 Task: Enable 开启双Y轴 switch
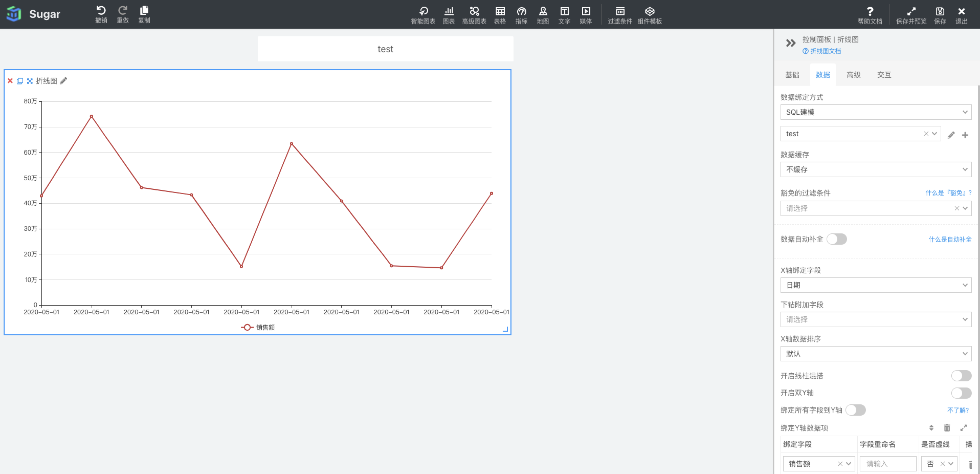961,393
